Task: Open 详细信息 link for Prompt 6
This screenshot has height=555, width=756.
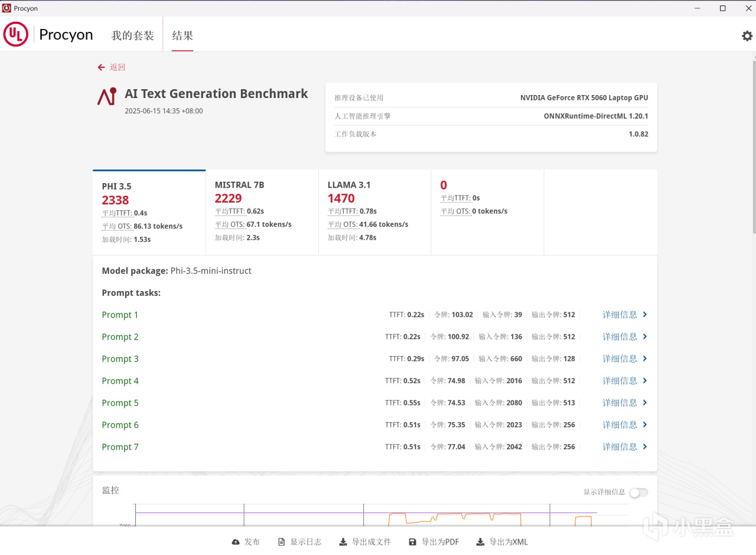Action: click(620, 425)
